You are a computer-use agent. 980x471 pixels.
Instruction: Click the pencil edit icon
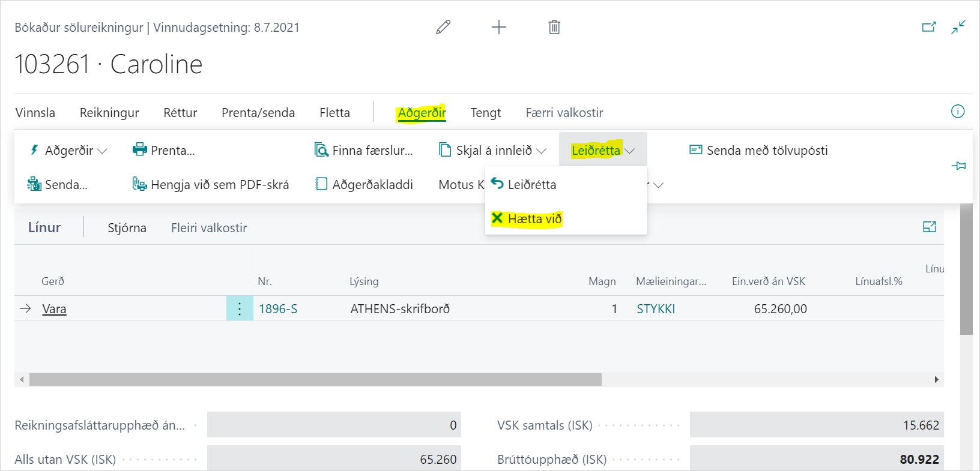443,27
